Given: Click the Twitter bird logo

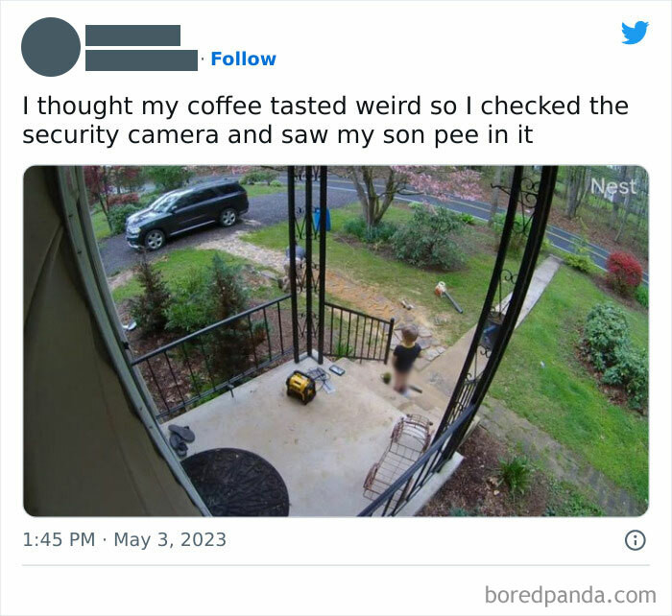Looking at the screenshot, I should coord(635,32).
